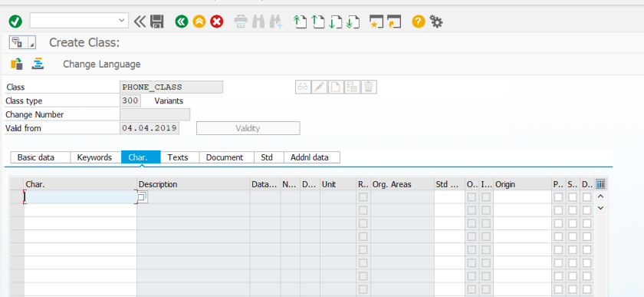The height and width of the screenshot is (297, 644).
Task: Tick the P.. checkbox in the first table row
Action: tap(558, 197)
